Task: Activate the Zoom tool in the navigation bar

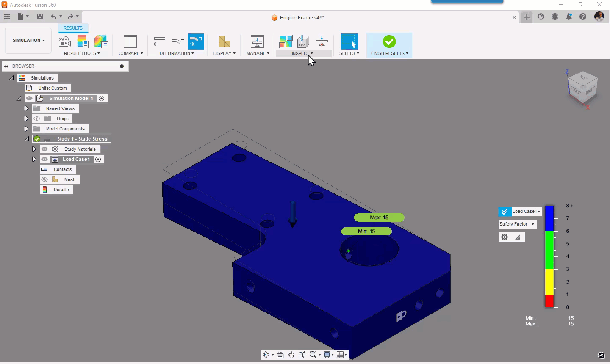Action: click(302, 355)
